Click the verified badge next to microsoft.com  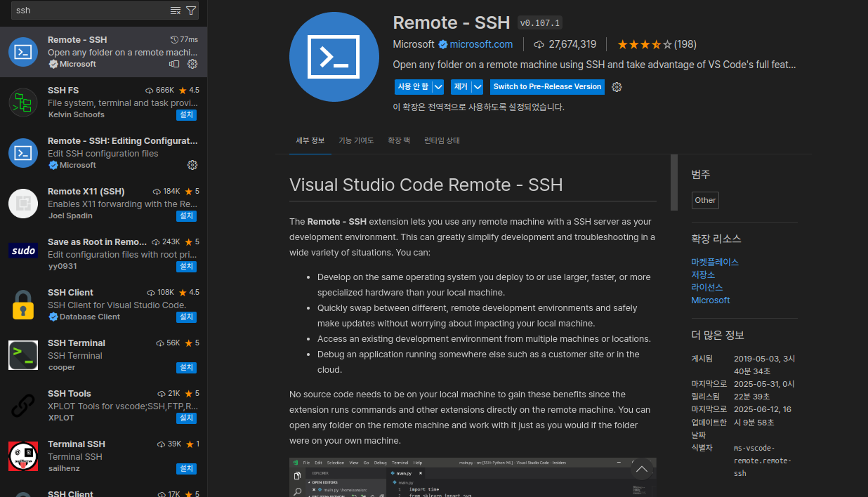click(x=442, y=44)
